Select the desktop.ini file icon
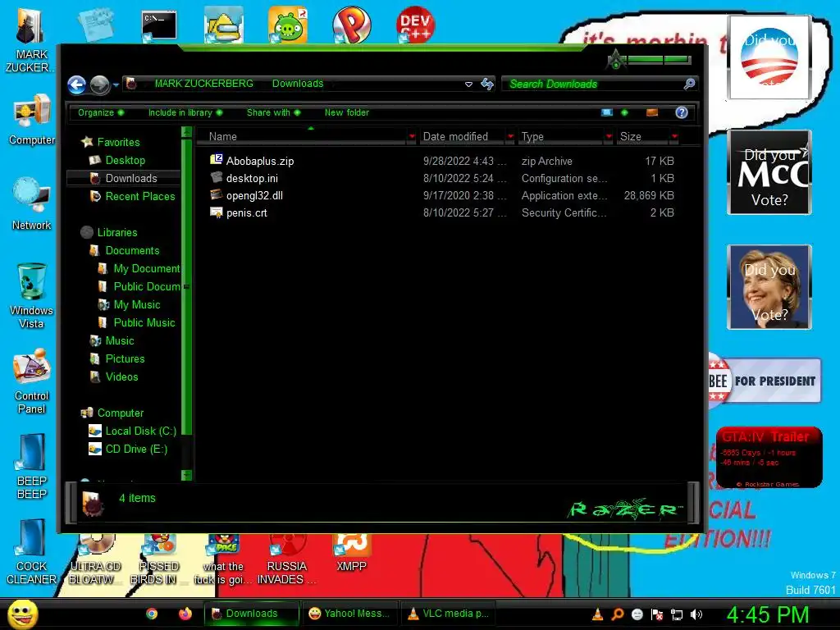This screenshot has width=840, height=630. pos(217,177)
